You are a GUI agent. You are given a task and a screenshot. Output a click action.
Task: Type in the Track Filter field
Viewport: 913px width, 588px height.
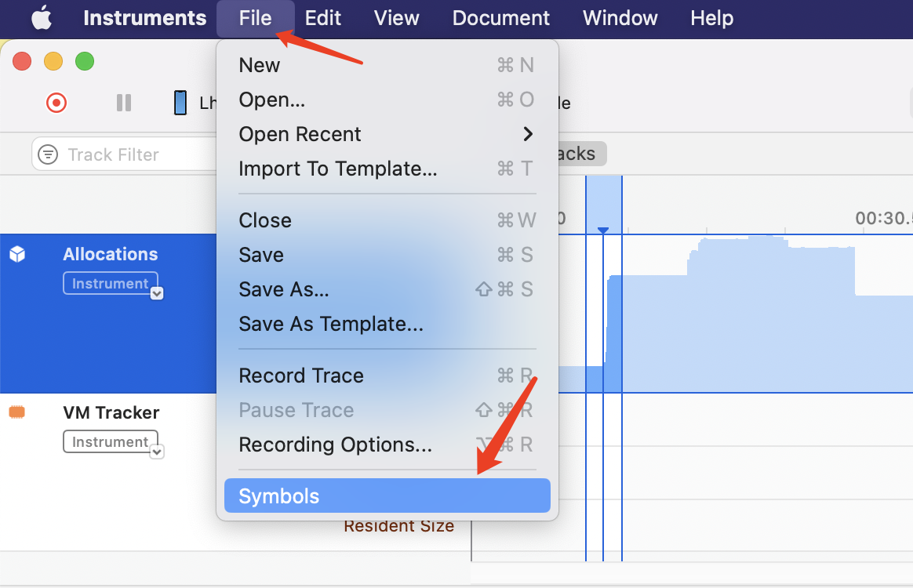(133, 154)
